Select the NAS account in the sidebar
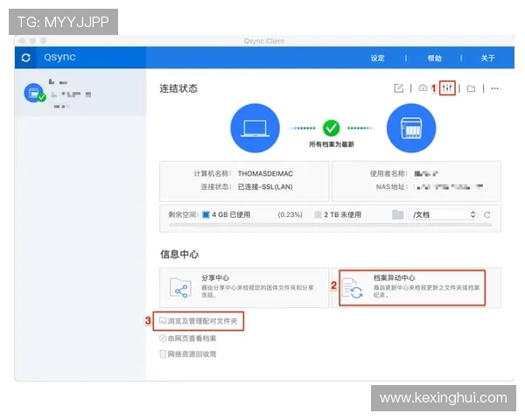 [80, 93]
